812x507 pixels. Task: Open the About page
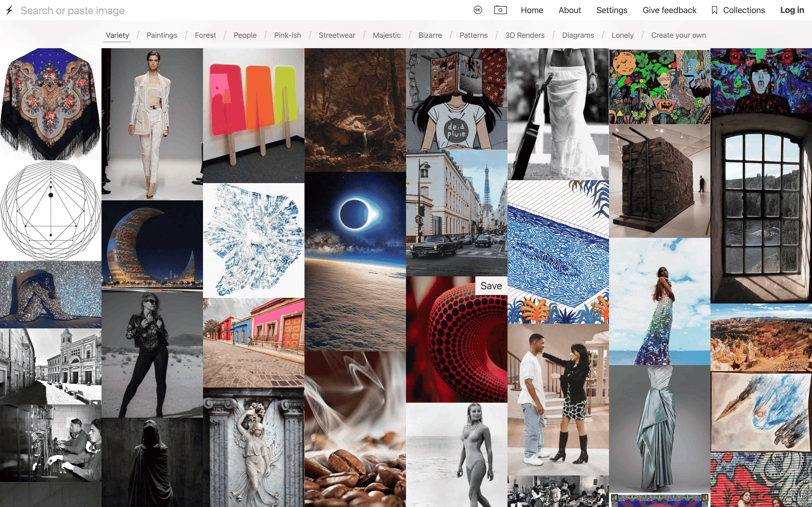(569, 10)
